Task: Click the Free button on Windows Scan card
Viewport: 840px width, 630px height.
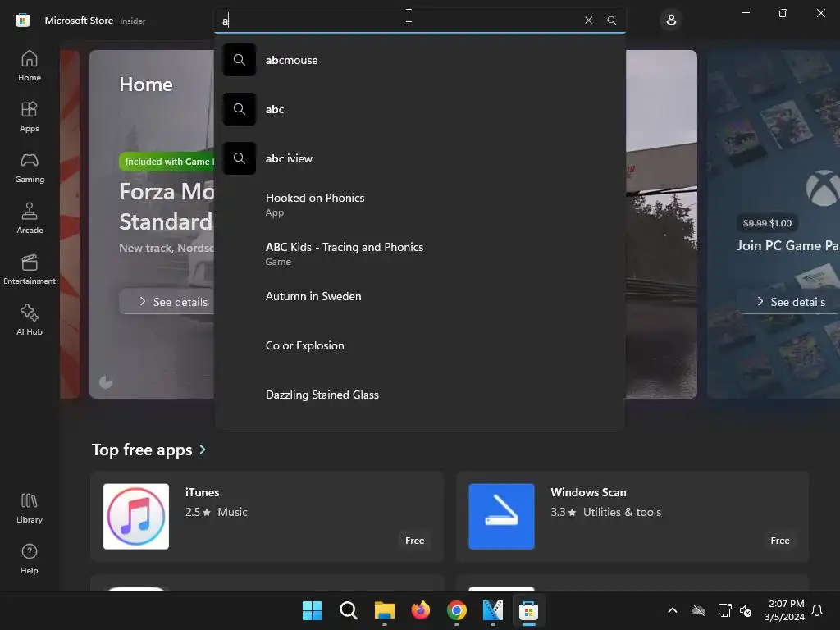Action: point(780,541)
